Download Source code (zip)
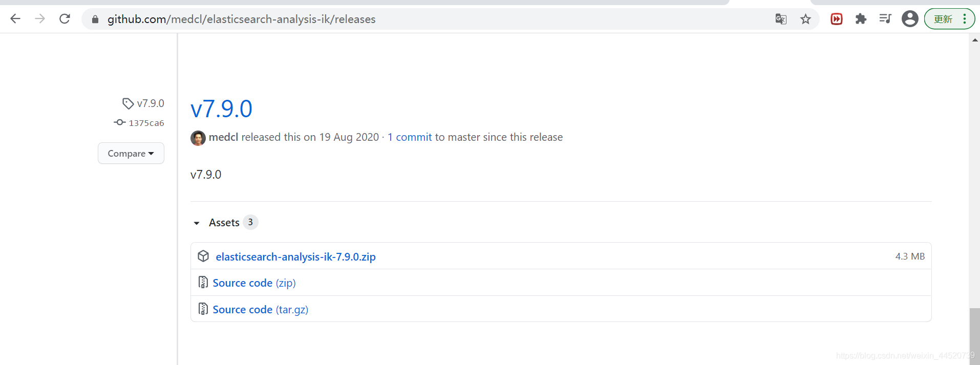The image size is (980, 365). pyautogui.click(x=254, y=283)
